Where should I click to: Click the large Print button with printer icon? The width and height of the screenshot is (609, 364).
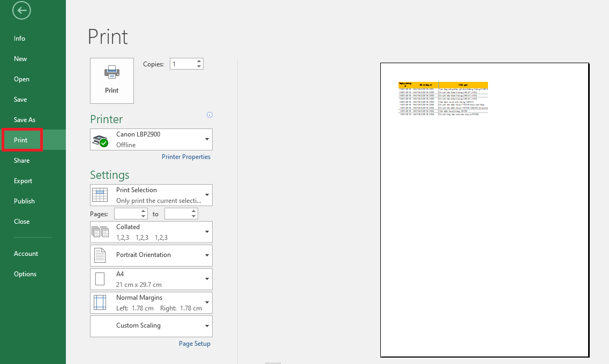(x=111, y=80)
